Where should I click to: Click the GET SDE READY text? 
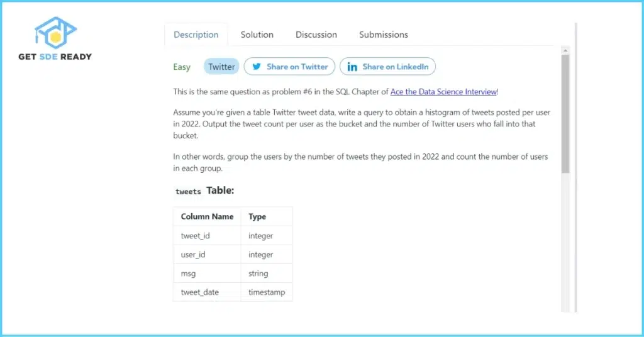55,57
